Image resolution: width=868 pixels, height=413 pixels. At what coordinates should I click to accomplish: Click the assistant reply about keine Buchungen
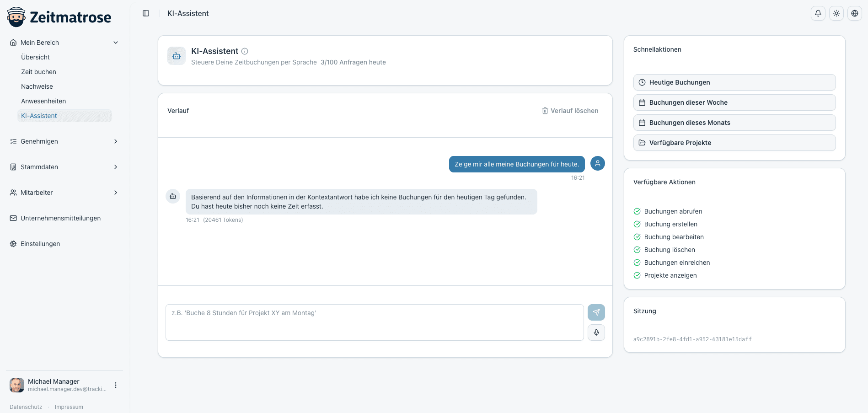coord(361,202)
